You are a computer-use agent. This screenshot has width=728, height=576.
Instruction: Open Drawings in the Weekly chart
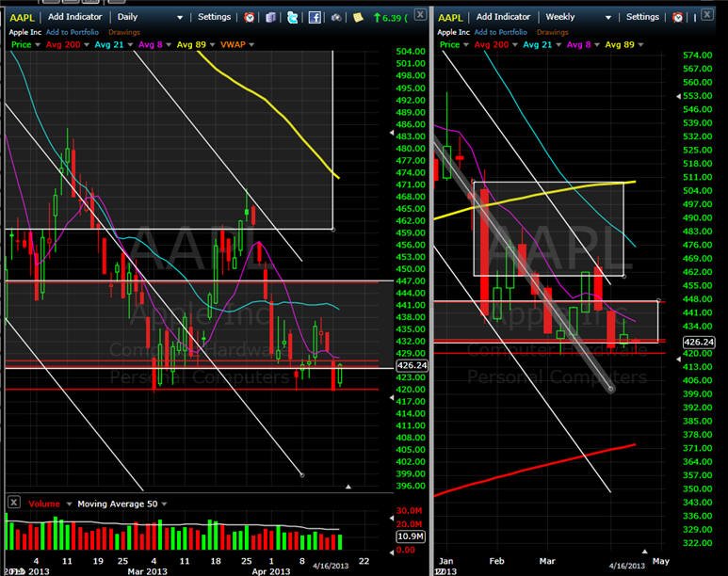pos(553,33)
